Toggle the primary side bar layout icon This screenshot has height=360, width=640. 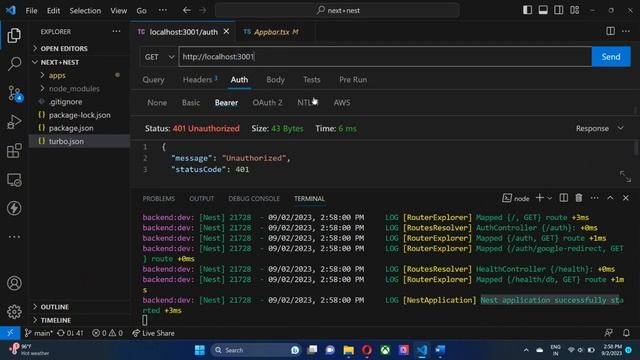[527, 10]
